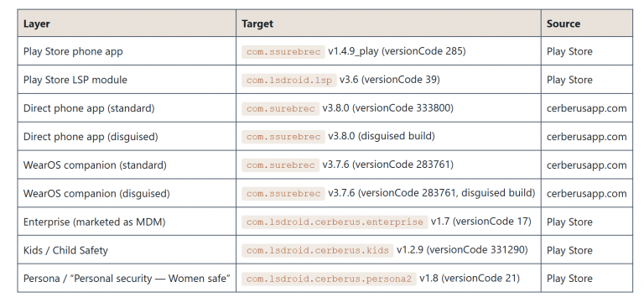Image resolution: width=644 pixels, height=303 pixels.
Task: Click the "Layer" column header
Action: tap(127, 23)
